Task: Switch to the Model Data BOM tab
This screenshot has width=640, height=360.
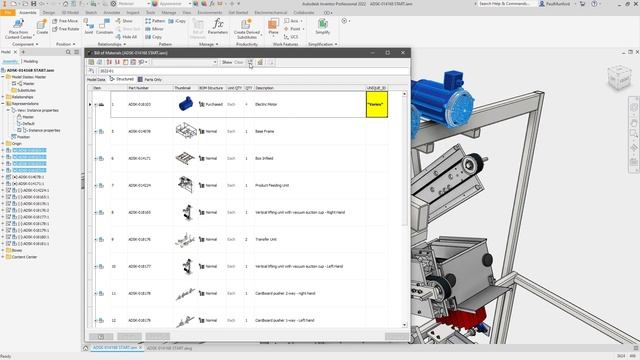Action: [x=96, y=80]
